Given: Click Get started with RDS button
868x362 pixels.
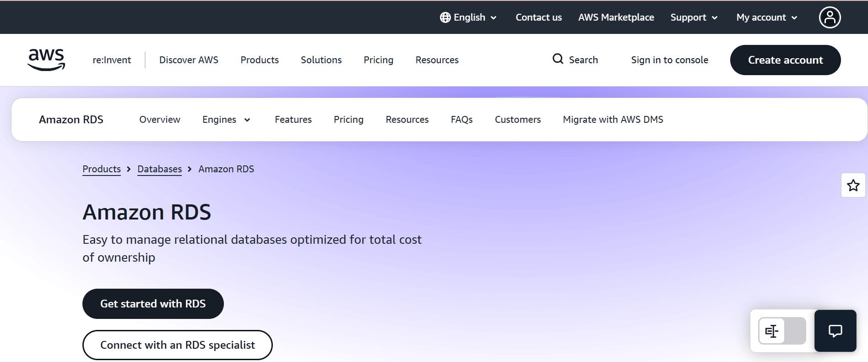Looking at the screenshot, I should tap(153, 304).
